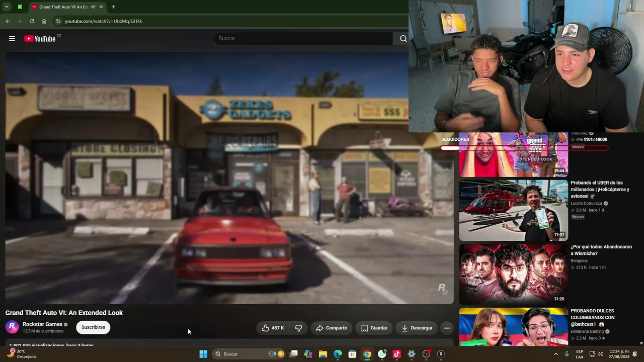The width and height of the screenshot is (644, 362).
Task: Click the microphone icon in system tray
Action: coord(567,354)
